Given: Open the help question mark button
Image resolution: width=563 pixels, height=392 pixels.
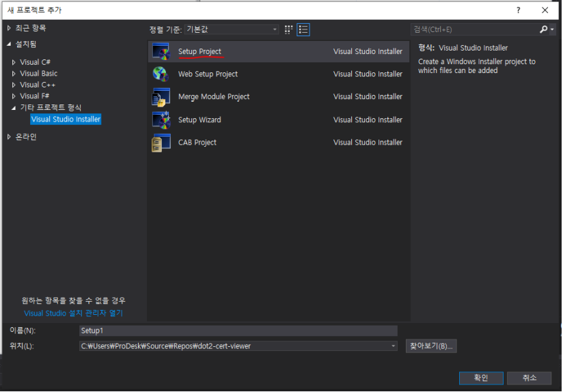Looking at the screenshot, I should pos(518,10).
